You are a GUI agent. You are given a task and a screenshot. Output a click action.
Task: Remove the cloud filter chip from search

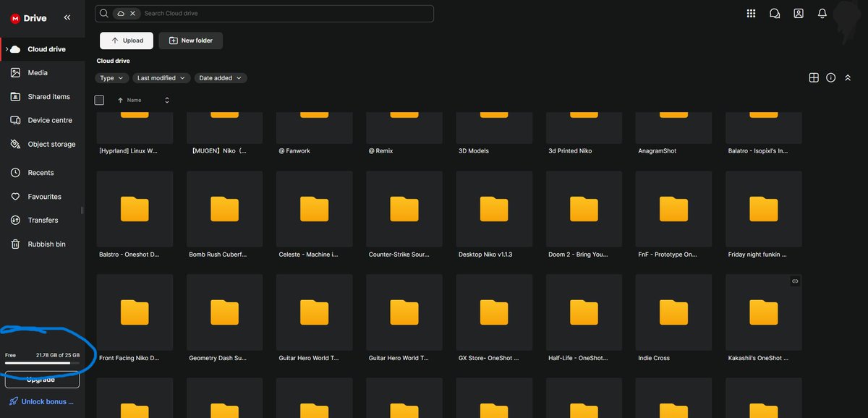[132, 14]
